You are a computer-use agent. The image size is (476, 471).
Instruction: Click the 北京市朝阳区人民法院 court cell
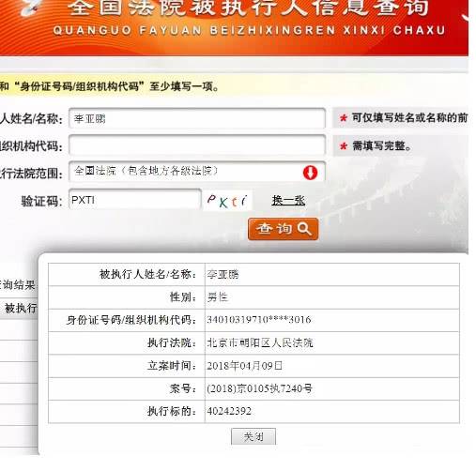[259, 343]
